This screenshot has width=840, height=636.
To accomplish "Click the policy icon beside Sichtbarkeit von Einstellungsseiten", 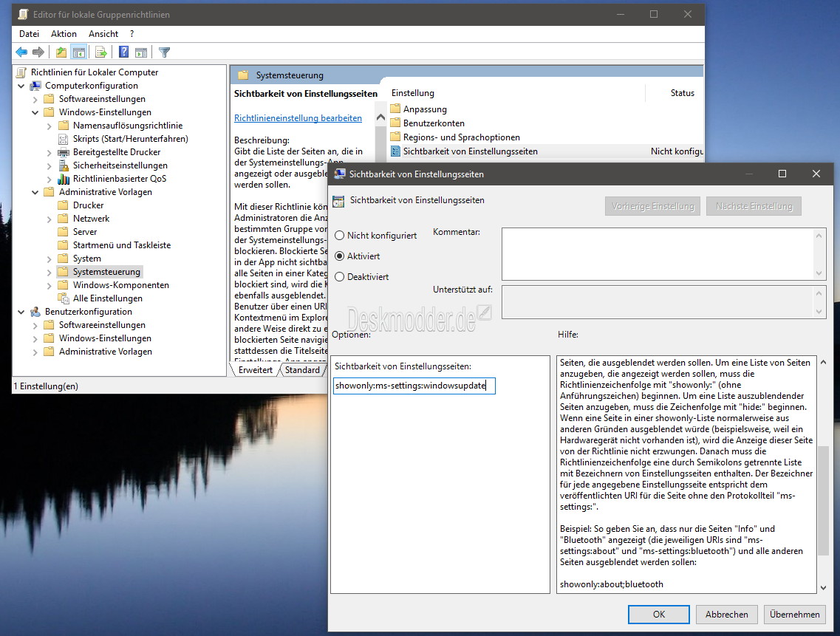I will [395, 151].
